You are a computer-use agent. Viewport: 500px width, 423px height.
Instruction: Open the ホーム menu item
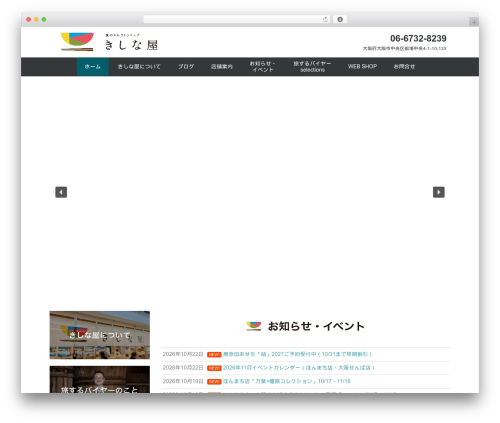click(93, 67)
